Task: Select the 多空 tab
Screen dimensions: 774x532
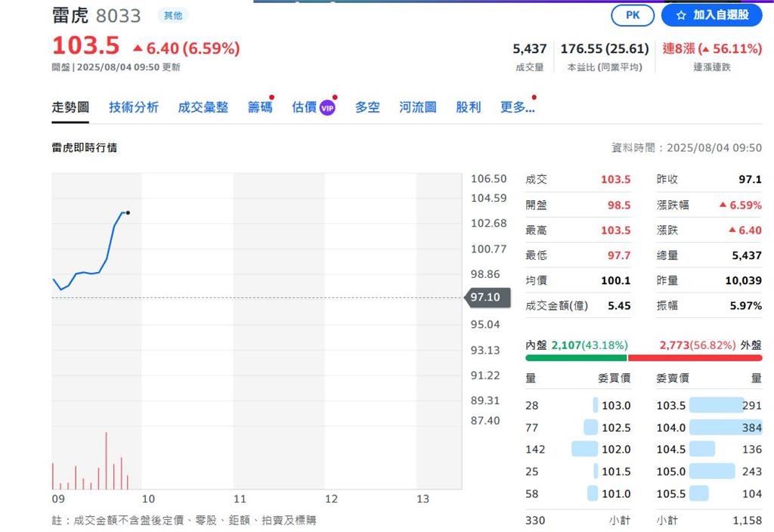Action: [367, 107]
